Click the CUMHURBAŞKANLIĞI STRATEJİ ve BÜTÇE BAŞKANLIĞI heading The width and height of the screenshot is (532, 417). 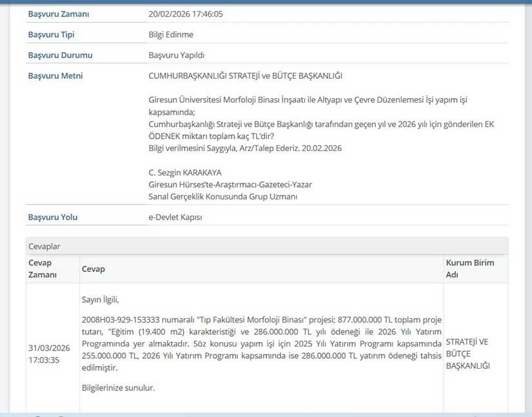[245, 76]
